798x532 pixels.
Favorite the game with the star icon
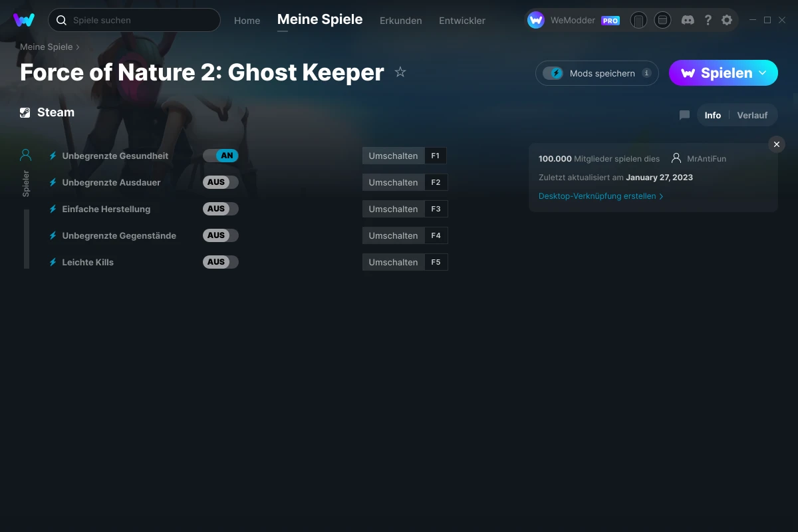[400, 72]
